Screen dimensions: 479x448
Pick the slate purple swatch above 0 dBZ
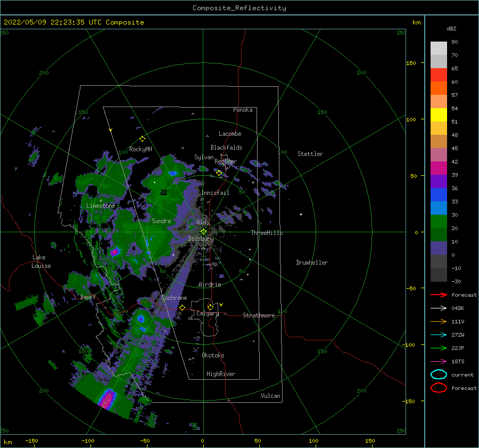(439, 248)
